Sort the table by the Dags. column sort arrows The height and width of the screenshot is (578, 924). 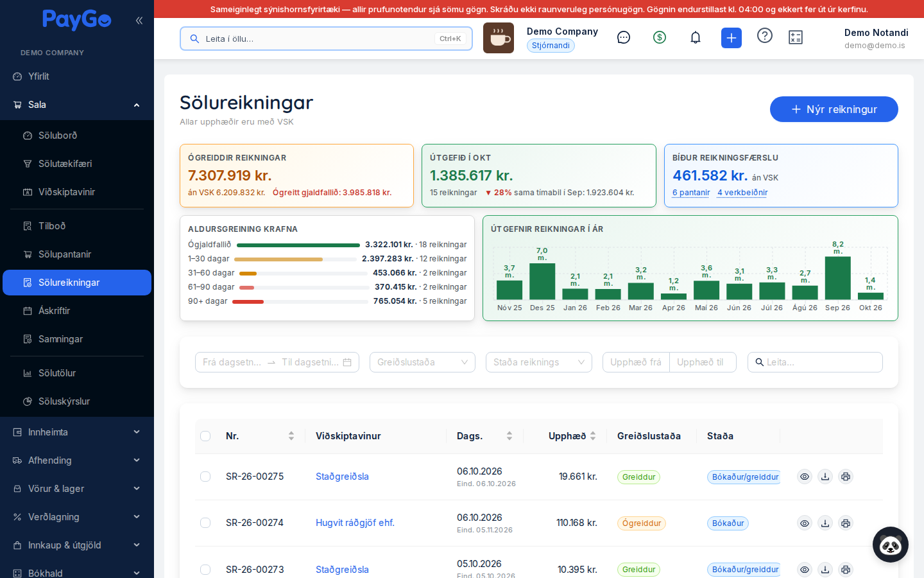pyautogui.click(x=509, y=436)
